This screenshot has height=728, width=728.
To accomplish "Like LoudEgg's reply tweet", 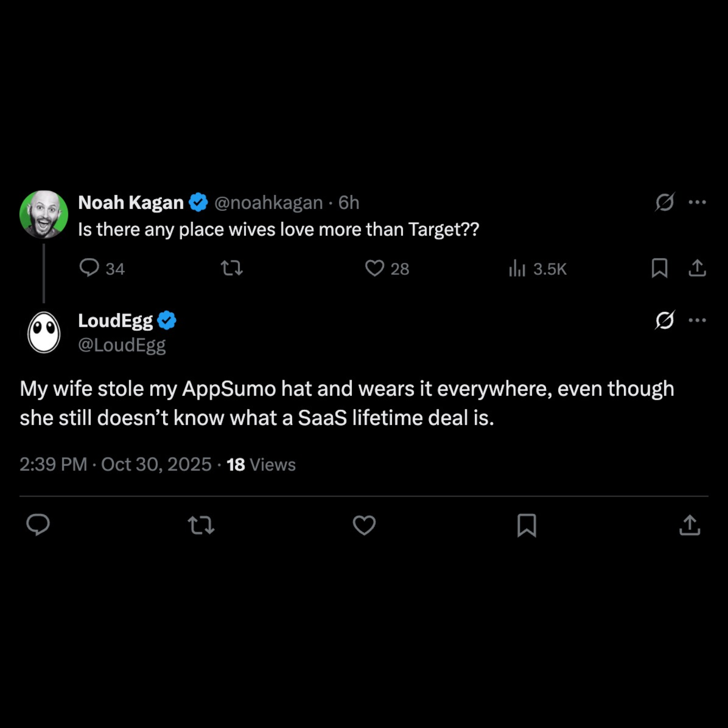I will (x=364, y=525).
